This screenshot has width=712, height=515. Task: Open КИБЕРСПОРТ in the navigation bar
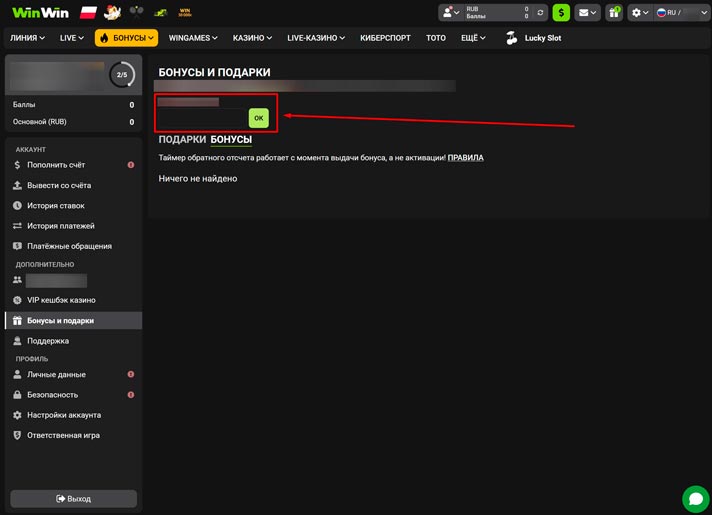tap(385, 38)
